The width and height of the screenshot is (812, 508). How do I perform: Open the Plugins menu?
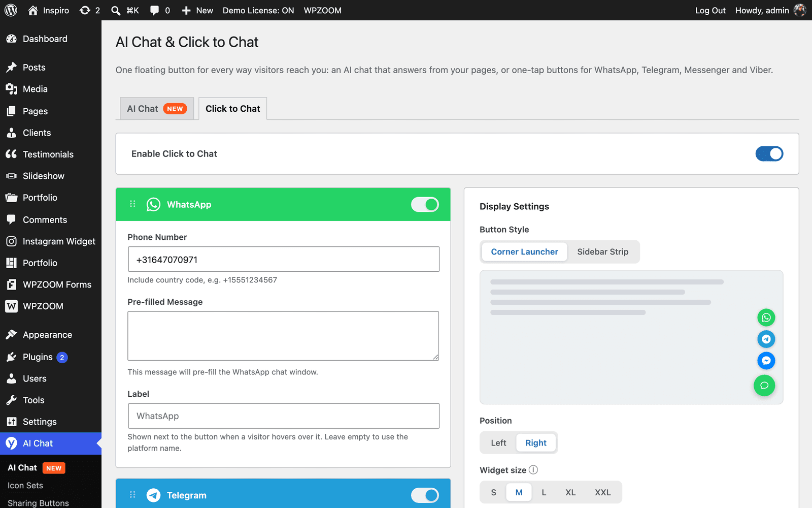pyautogui.click(x=51, y=357)
